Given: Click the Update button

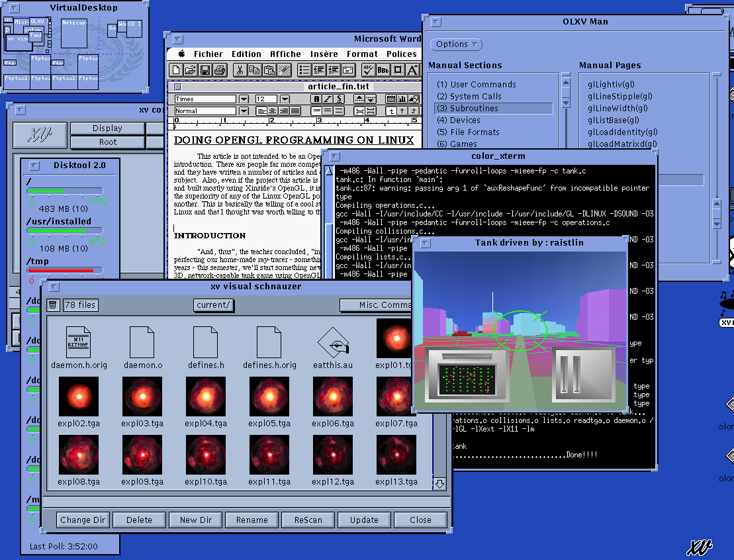Looking at the screenshot, I should pyautogui.click(x=364, y=520).
